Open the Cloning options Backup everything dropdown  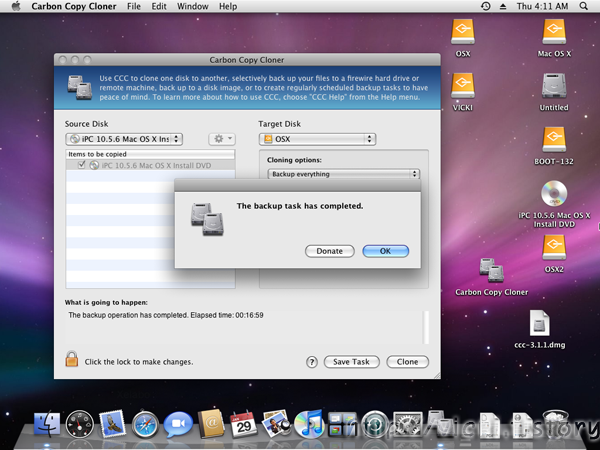[343, 174]
